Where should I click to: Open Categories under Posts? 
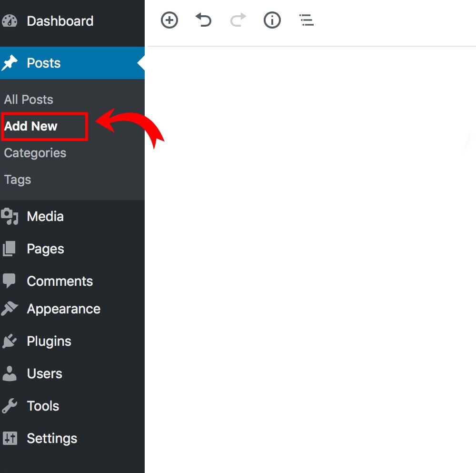tap(35, 153)
